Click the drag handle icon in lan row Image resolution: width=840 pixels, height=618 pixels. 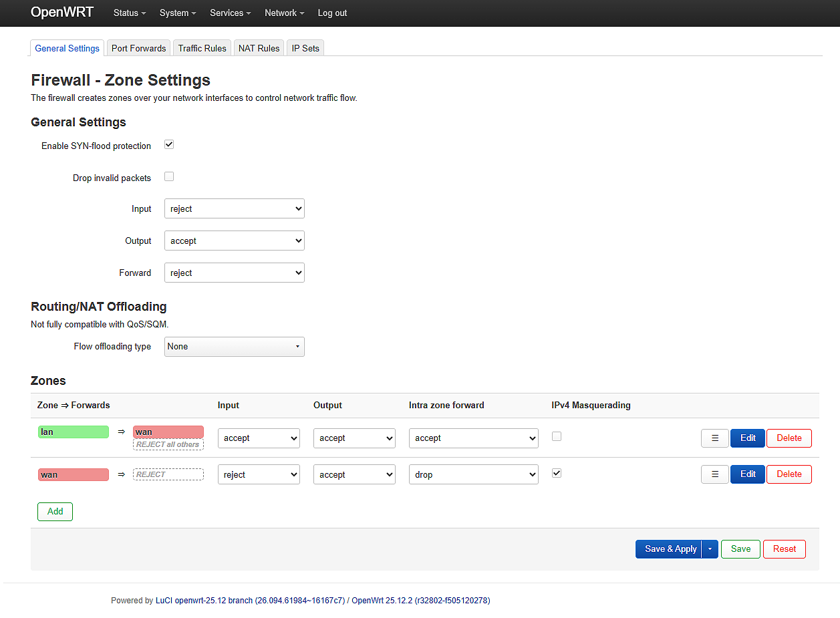(714, 438)
